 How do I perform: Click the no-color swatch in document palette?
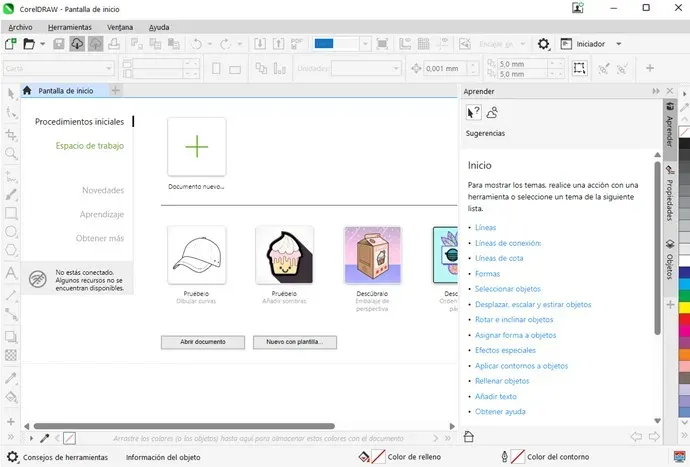(69, 438)
